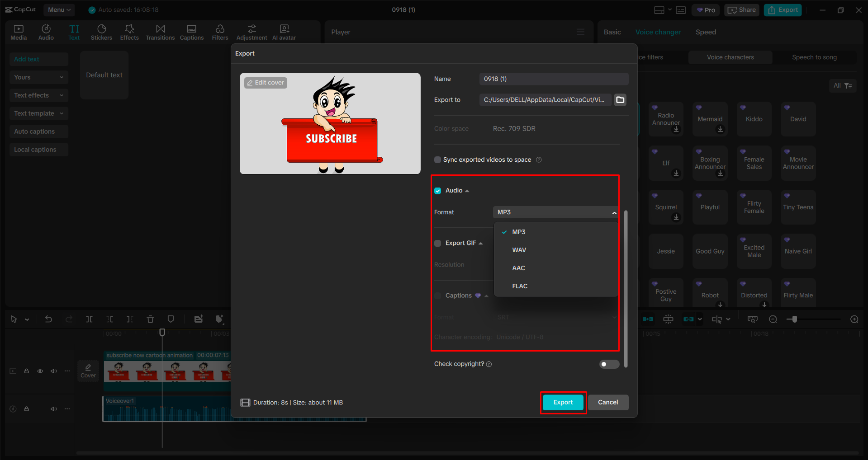Click the Split tool in timeline toolbar
This screenshot has height=460, width=868.
click(x=89, y=319)
